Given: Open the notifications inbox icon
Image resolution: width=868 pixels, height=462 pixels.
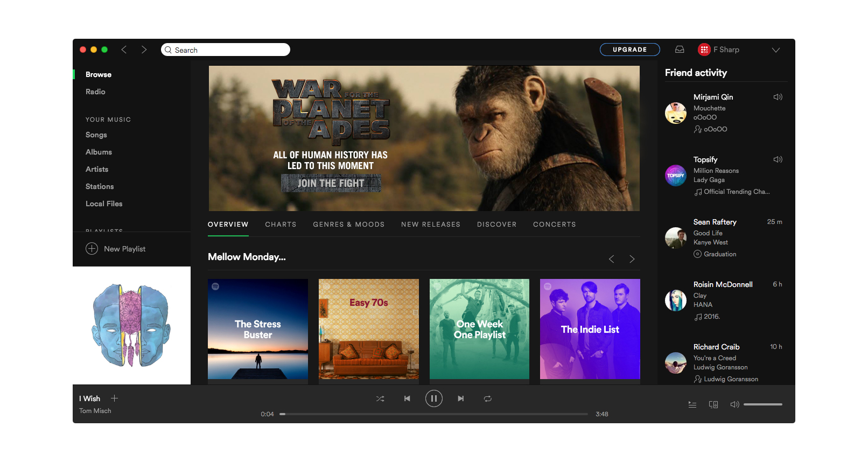Looking at the screenshot, I should (x=680, y=50).
